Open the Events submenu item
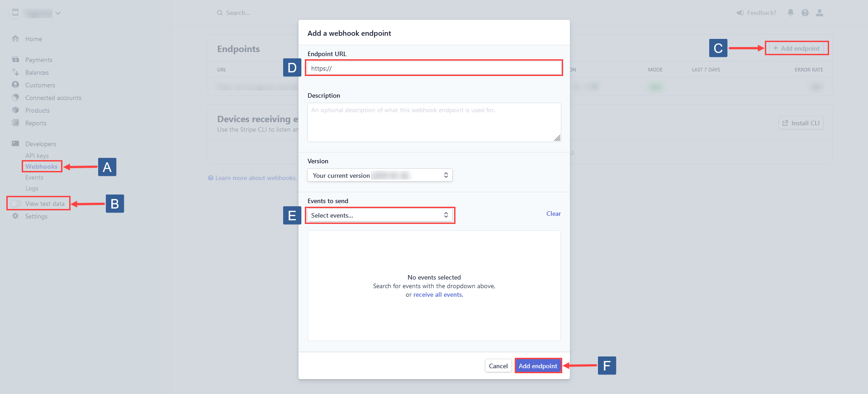Image resolution: width=868 pixels, height=394 pixels. tap(34, 177)
